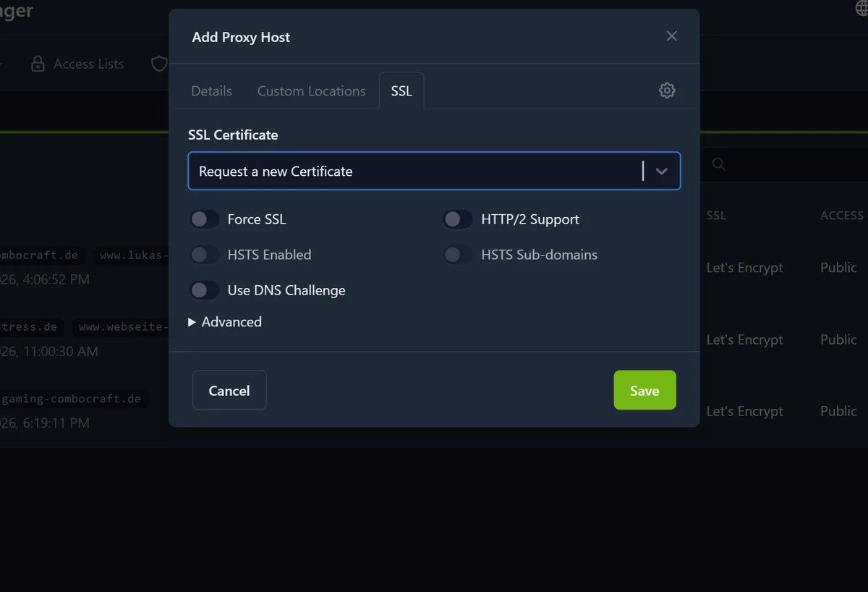Switch to the Details tab
This screenshot has height=592, width=868.
coord(211,91)
